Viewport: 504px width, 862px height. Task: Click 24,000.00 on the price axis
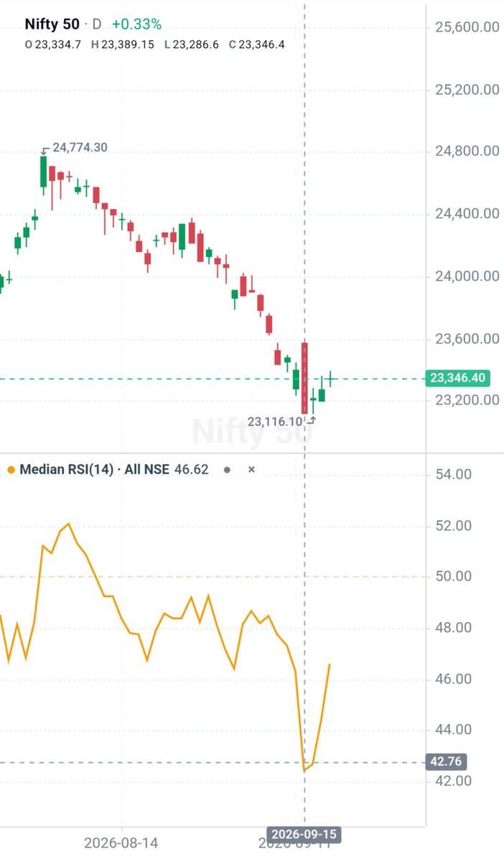coord(467,276)
